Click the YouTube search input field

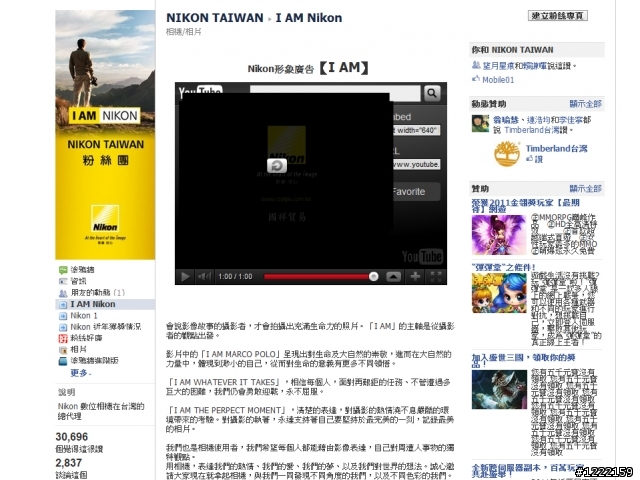335,93
